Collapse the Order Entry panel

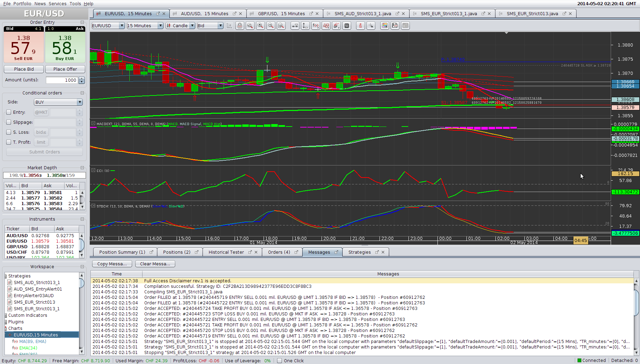(82, 22)
